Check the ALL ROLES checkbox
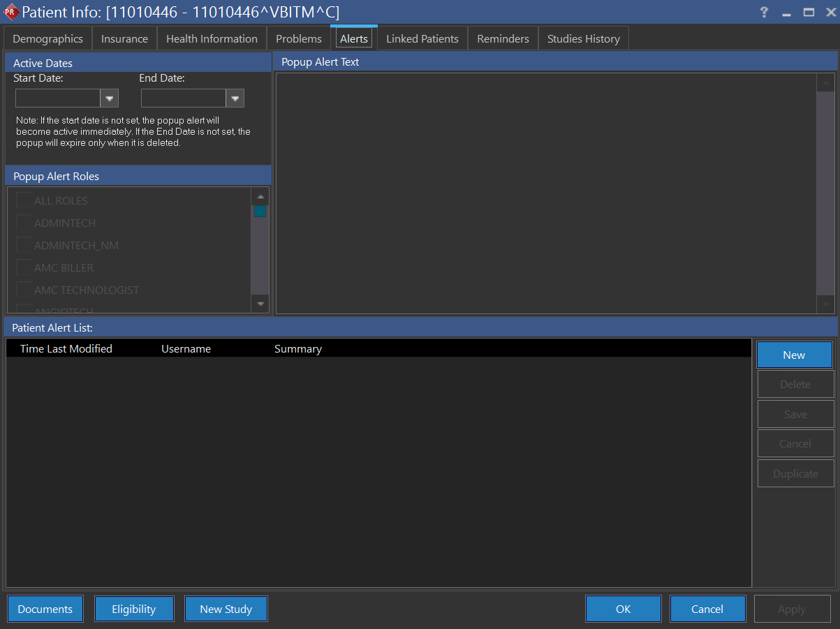This screenshot has height=629, width=840. 23,200
